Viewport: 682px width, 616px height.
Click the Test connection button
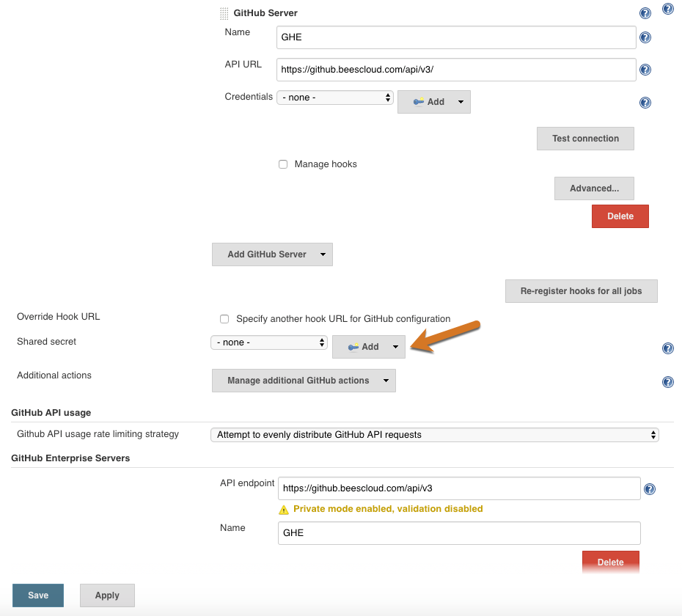(585, 139)
